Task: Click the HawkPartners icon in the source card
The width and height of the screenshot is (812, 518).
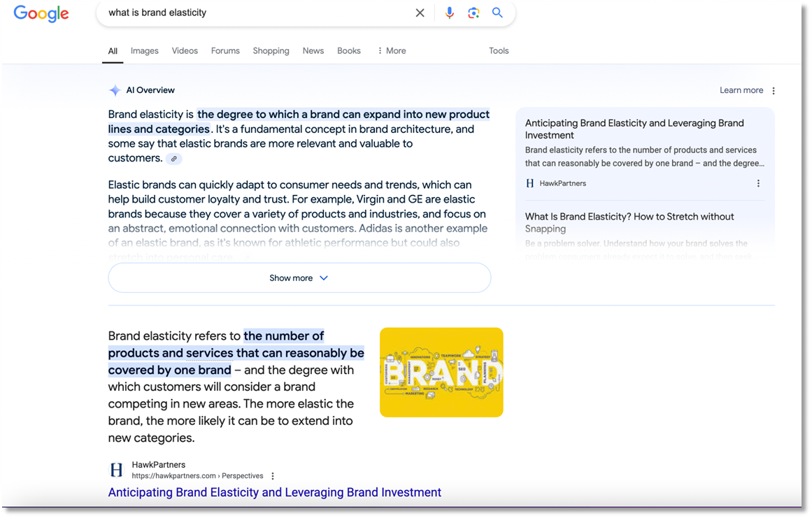Action: pyautogui.click(x=529, y=183)
